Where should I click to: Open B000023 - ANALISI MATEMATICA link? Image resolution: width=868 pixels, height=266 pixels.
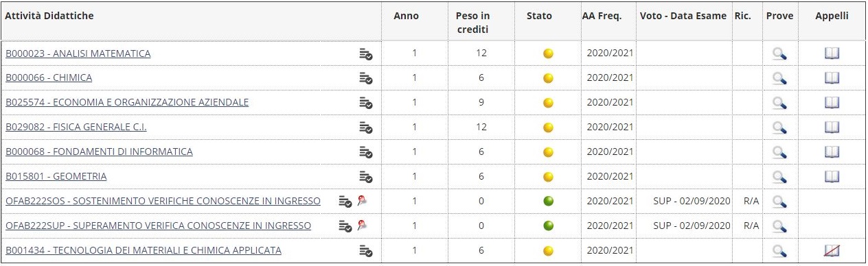78,53
